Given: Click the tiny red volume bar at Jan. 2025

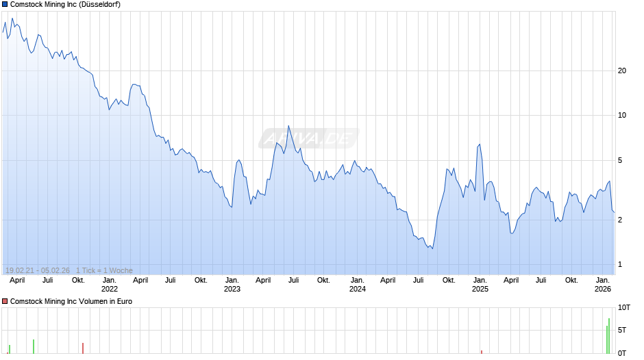Looking at the screenshot, I should (482, 352).
